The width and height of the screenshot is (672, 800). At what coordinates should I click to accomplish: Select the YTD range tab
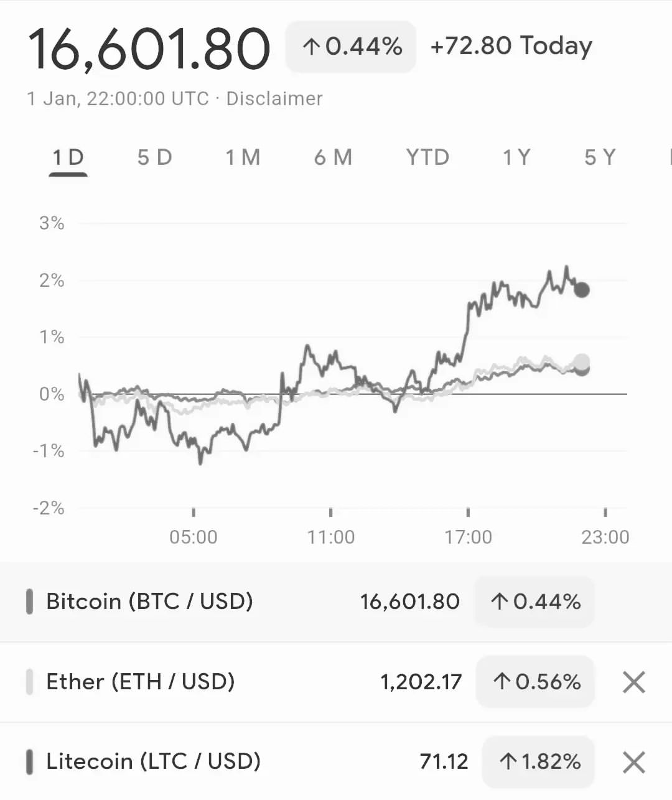coord(427,158)
